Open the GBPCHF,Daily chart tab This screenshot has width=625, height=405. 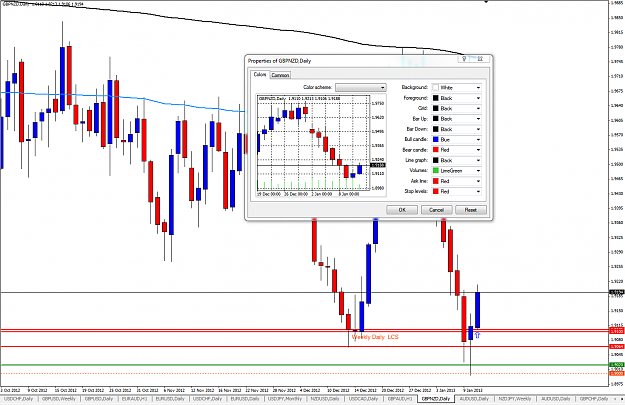[x=594, y=399]
